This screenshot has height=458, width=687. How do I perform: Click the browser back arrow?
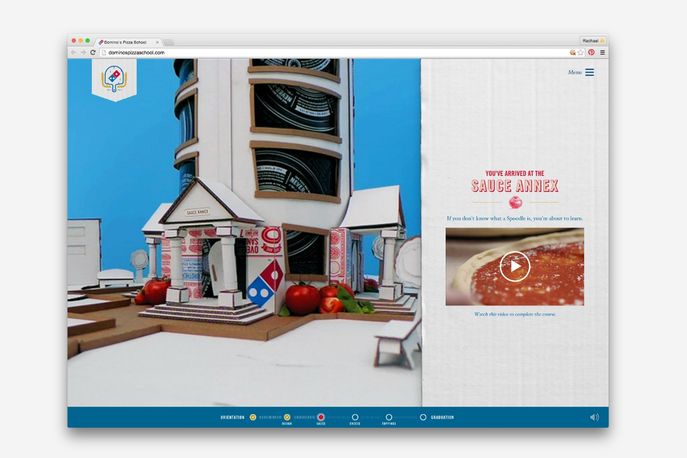[x=73, y=52]
